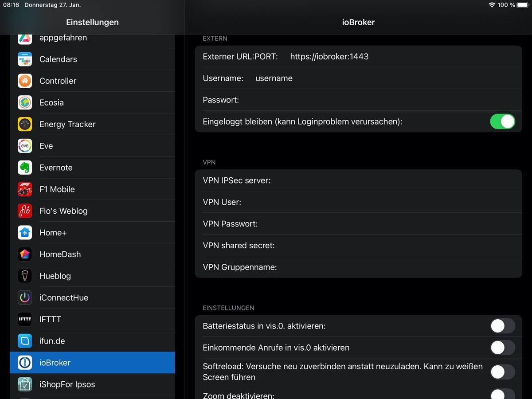The height and width of the screenshot is (399, 532).
Task: Tap the ifun.de app icon
Action: (x=25, y=341)
